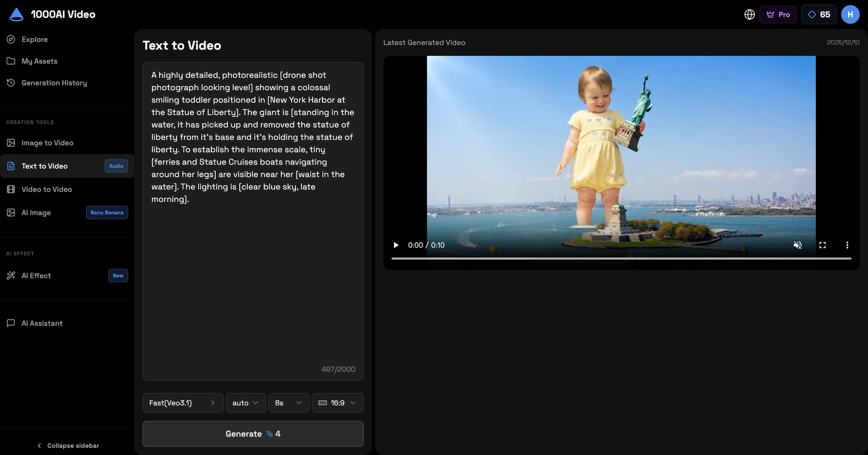Expand the Fast(Veo3.1) model selector
The height and width of the screenshot is (455, 868).
point(183,403)
